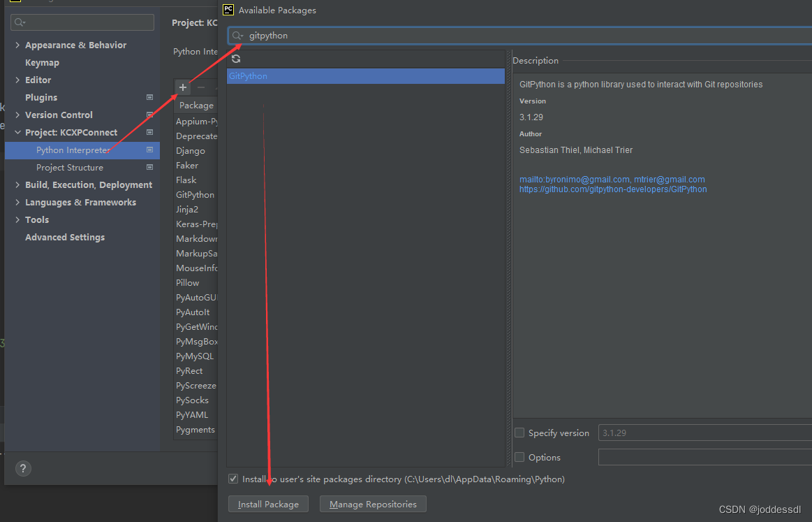The image size is (812, 522).
Task: Expand Languages & Frameworks node
Action: pyautogui.click(x=17, y=202)
